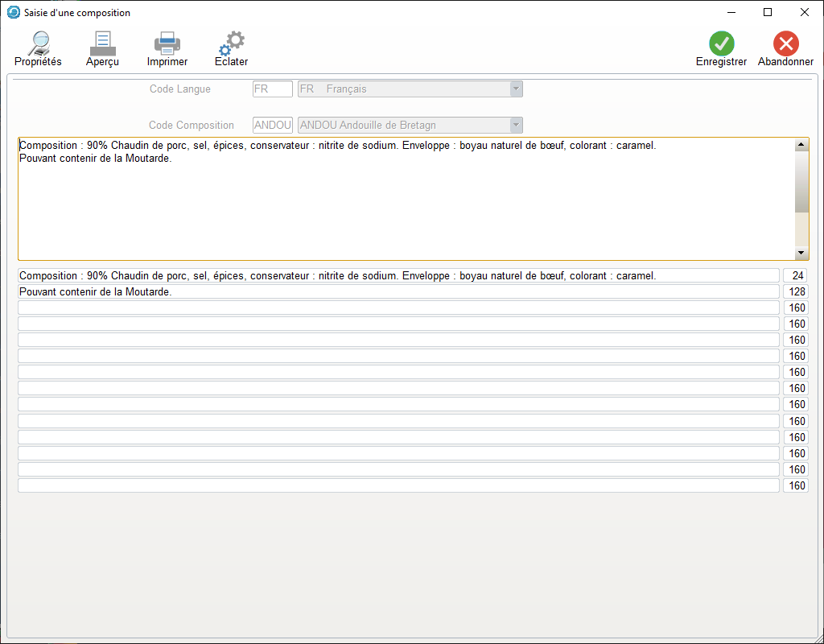
Task: Click inside the main composition text area
Action: point(402,209)
